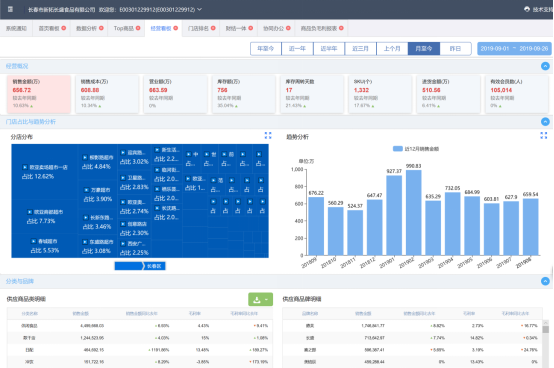The width and height of the screenshot is (554, 368).
Task: Close the 数据分析 tab
Action: click(101, 28)
